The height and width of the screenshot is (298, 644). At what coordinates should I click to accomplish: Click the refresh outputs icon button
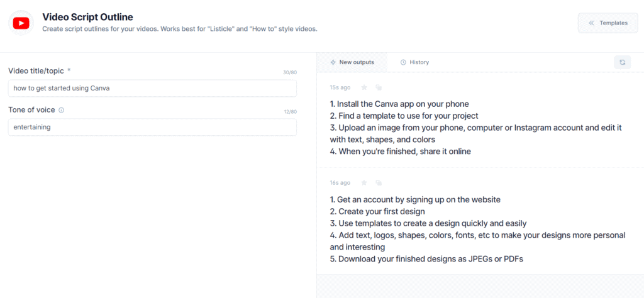(622, 62)
